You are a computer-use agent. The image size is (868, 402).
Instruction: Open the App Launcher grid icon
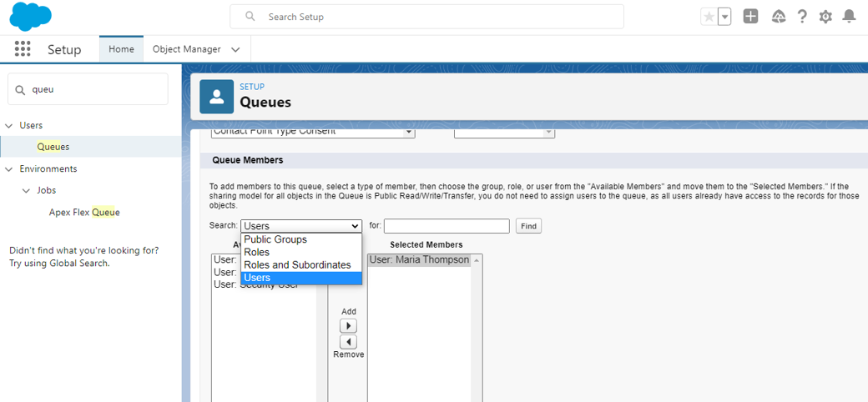[x=23, y=49]
